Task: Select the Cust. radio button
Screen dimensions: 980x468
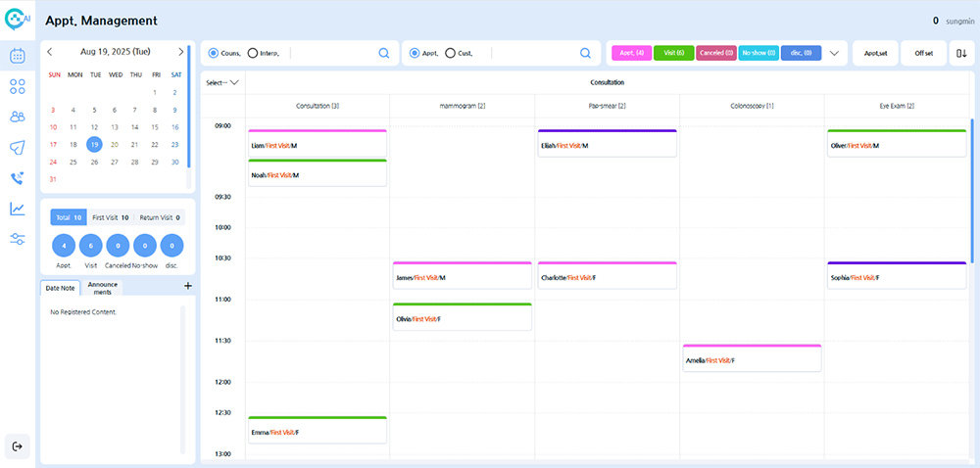Action: 451,54
